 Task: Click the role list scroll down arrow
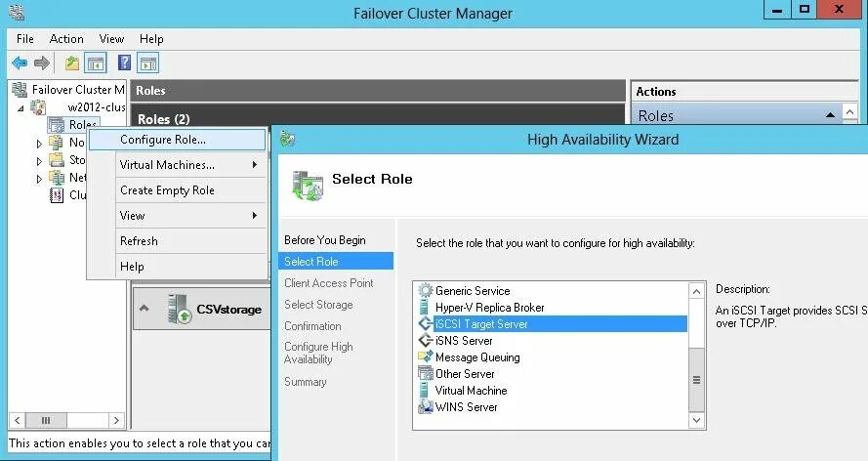(696, 420)
